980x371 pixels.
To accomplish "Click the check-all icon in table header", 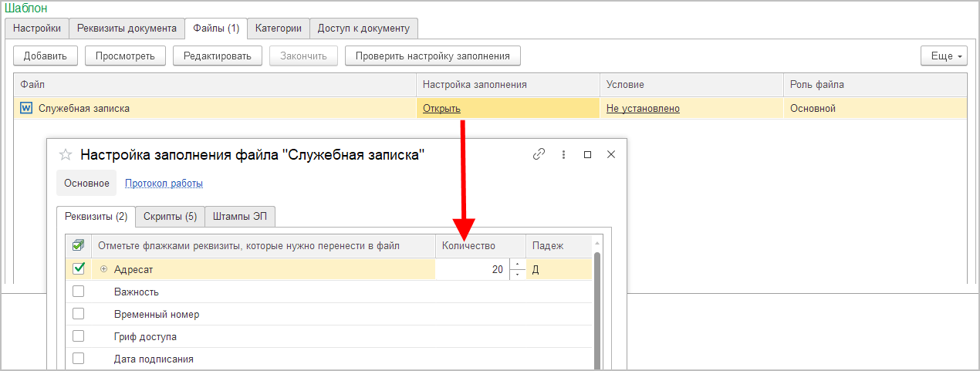I will point(78,246).
